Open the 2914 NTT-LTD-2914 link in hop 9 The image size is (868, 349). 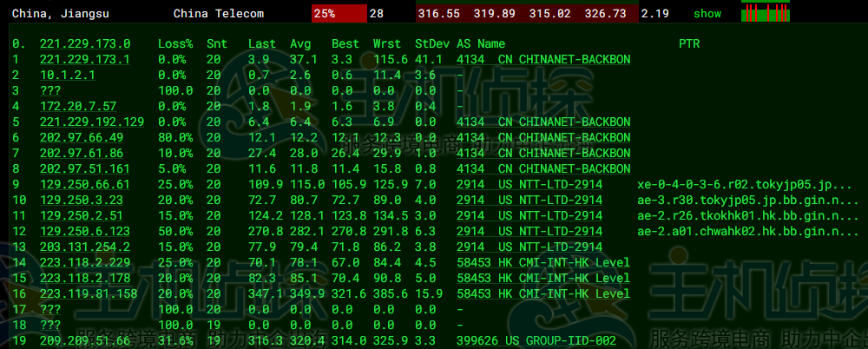click(529, 184)
